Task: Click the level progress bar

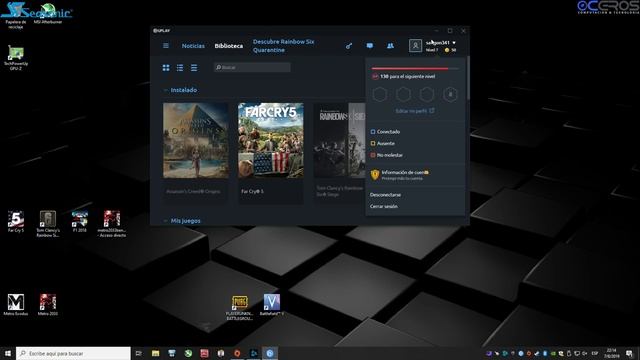Action: coord(415,69)
